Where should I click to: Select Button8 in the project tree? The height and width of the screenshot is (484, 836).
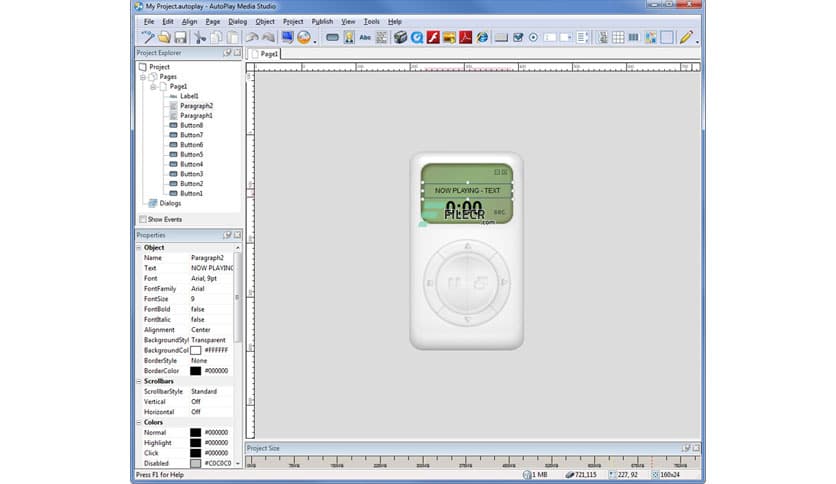click(x=191, y=125)
